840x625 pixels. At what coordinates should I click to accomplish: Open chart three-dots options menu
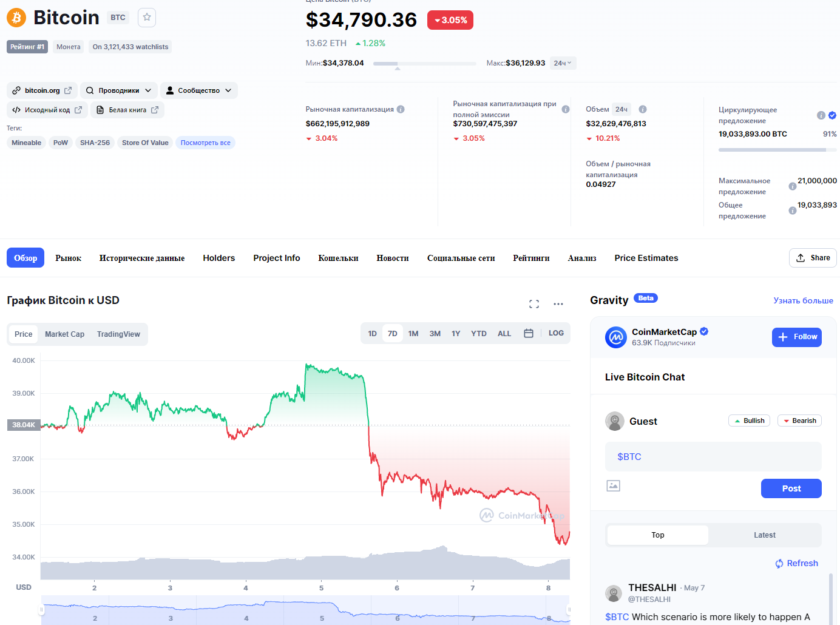558,304
